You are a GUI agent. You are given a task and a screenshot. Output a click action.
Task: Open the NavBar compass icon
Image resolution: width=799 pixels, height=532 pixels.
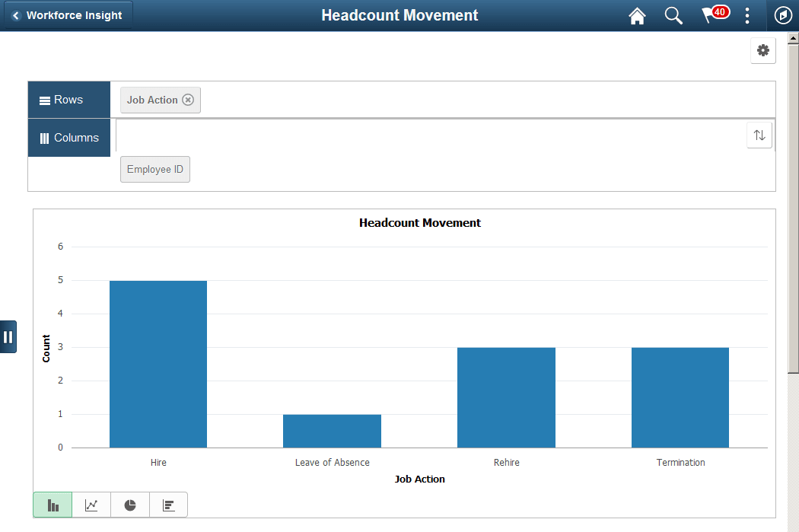pos(782,14)
